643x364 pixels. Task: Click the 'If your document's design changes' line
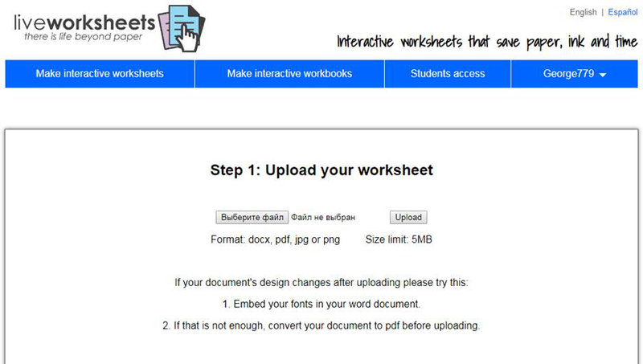pos(321,283)
